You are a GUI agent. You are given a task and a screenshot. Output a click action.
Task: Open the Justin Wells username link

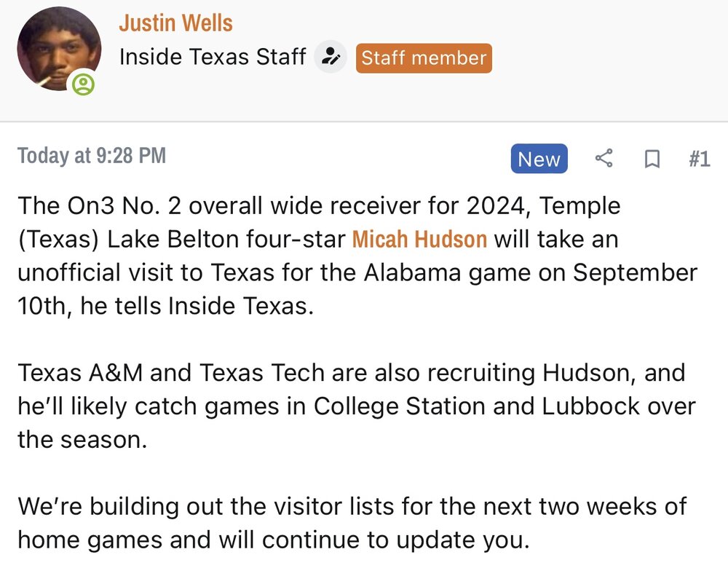(175, 23)
